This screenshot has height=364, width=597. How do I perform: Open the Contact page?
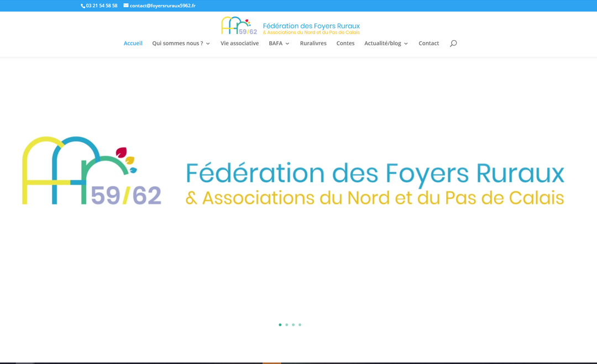[x=429, y=44]
